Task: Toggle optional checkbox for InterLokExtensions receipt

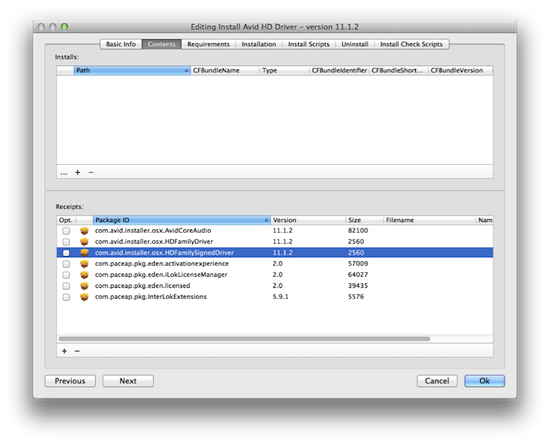Action: pos(66,297)
